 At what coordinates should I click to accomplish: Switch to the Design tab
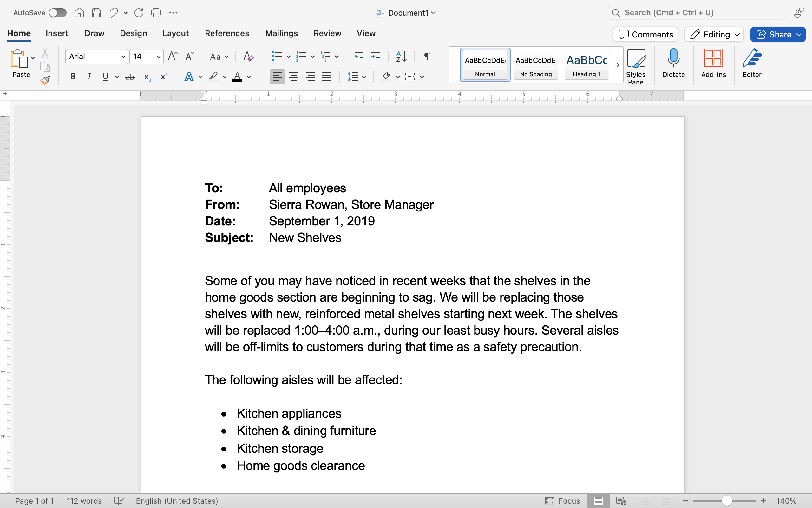(x=133, y=33)
